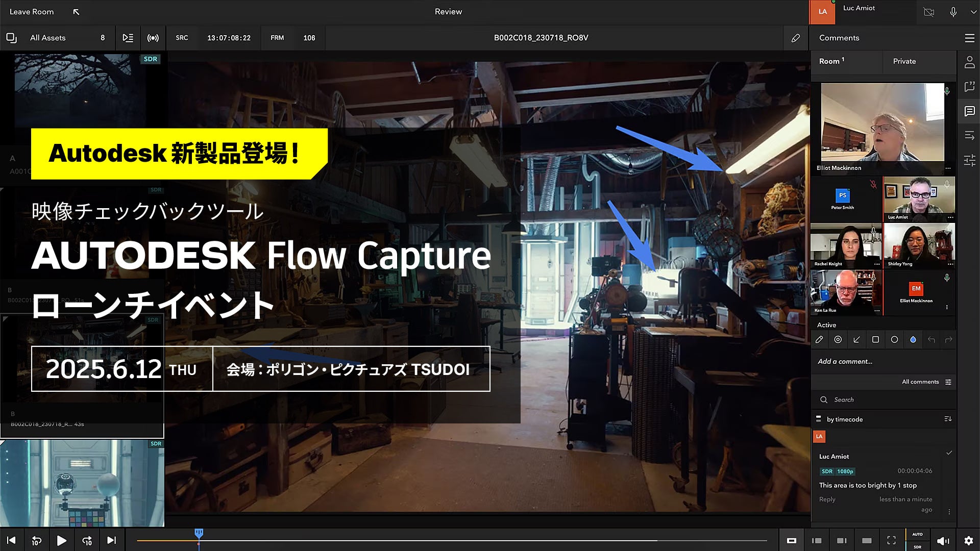The image size is (980, 551).
Task: Mark Luc Amiot comment as resolved
Action: pyautogui.click(x=949, y=453)
